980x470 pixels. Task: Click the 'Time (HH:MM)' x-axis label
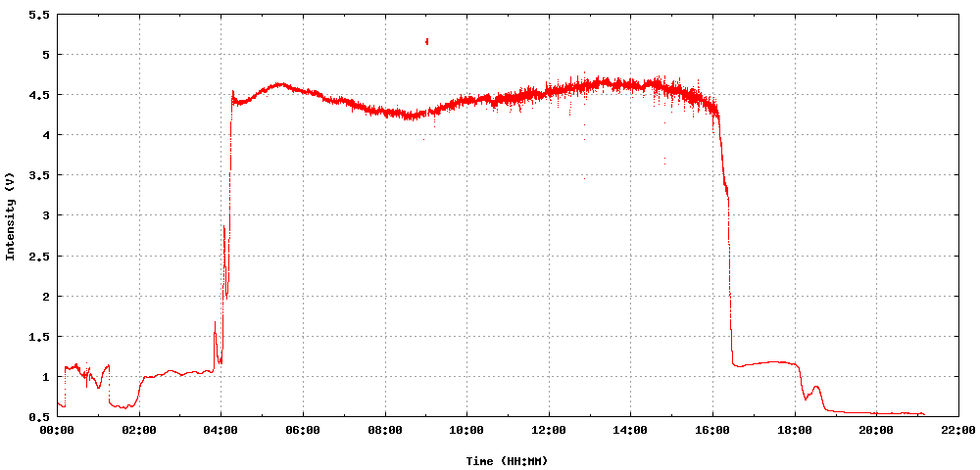[x=507, y=460]
